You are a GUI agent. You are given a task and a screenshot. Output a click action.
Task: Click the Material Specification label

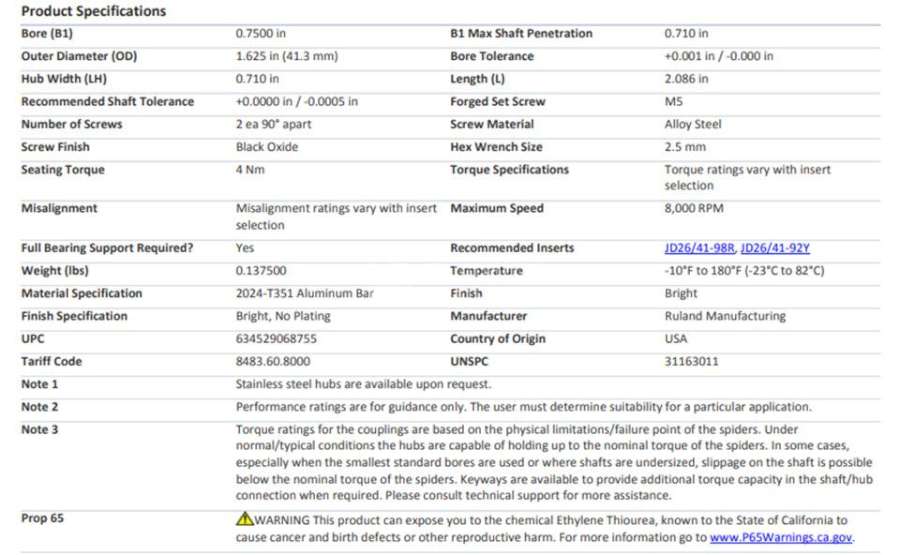pos(82,293)
